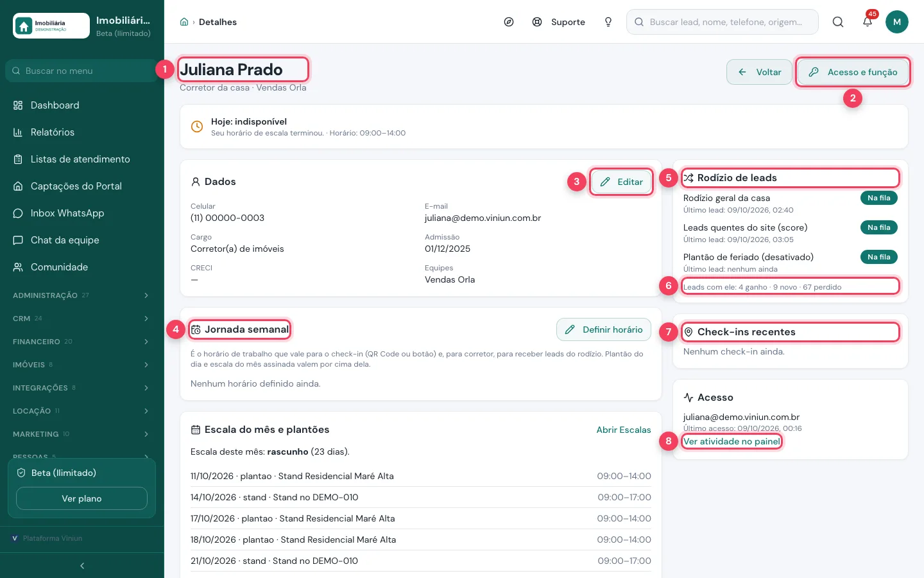Click Editar in the Dados card
924x578 pixels.
621,182
